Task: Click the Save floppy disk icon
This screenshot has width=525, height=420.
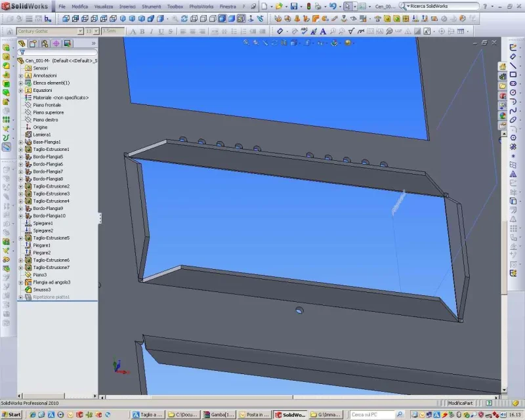Action: [294, 7]
